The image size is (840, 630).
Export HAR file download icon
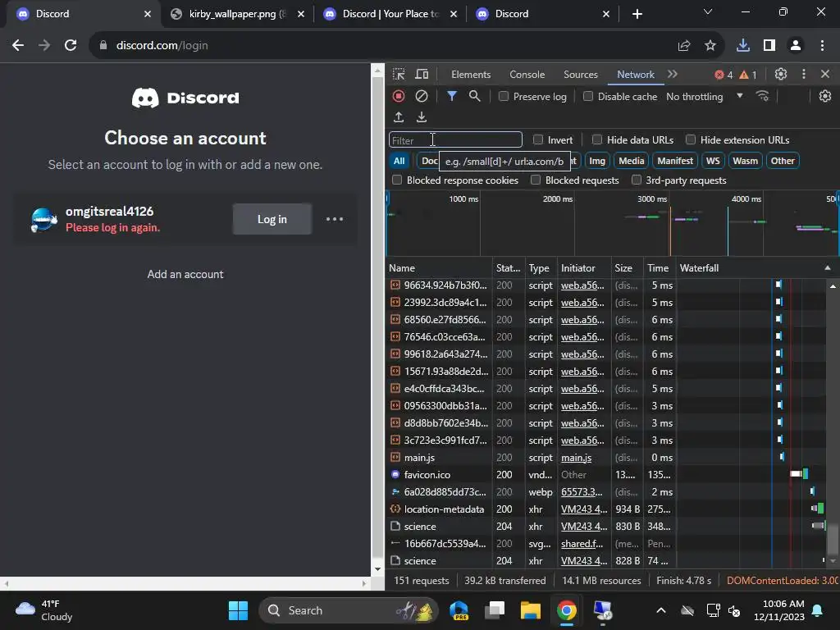422,116
